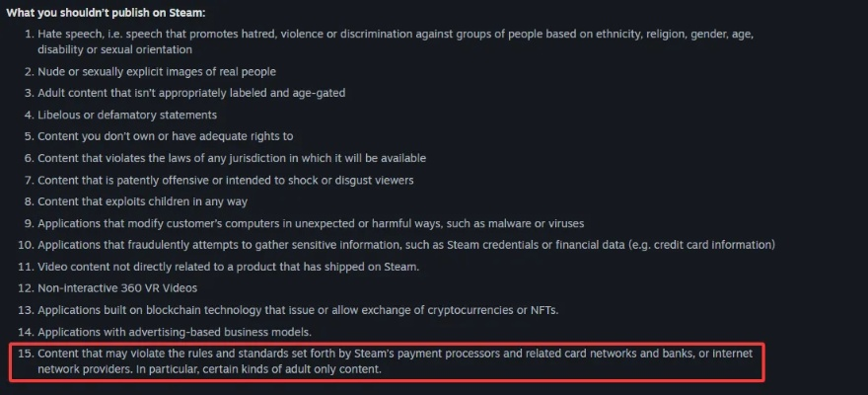Click the rule about violating jurisdiction laws

pyautogui.click(x=232, y=158)
